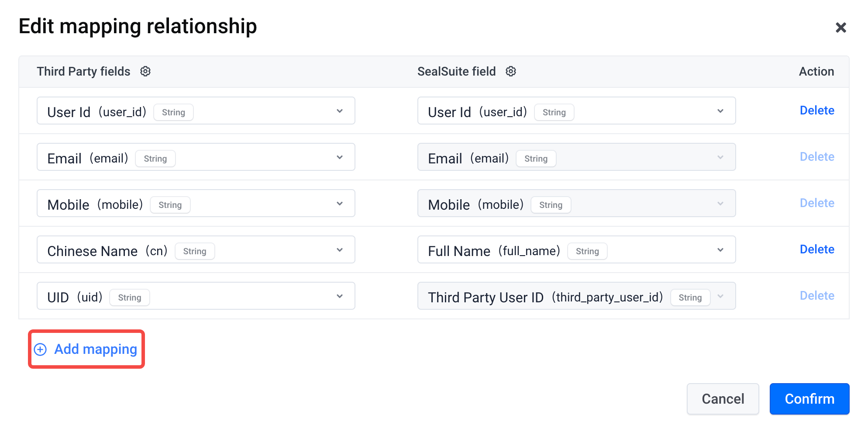Expand SealSuite User Id dropdown

(x=577, y=111)
